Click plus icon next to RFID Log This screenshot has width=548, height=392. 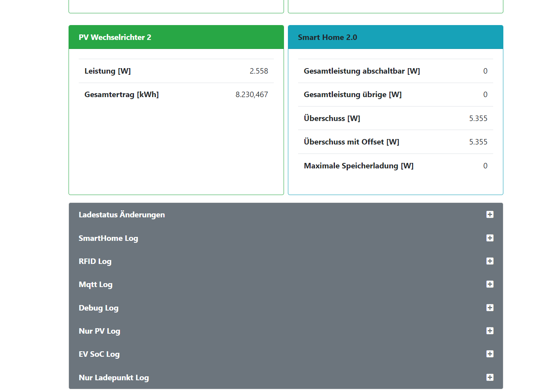pos(490,261)
